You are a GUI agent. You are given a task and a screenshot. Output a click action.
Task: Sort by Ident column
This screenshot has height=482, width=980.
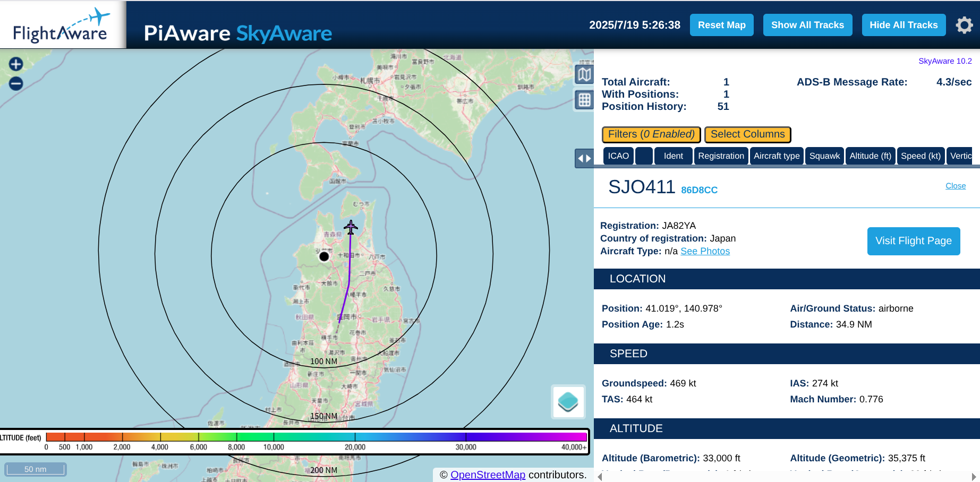click(673, 156)
